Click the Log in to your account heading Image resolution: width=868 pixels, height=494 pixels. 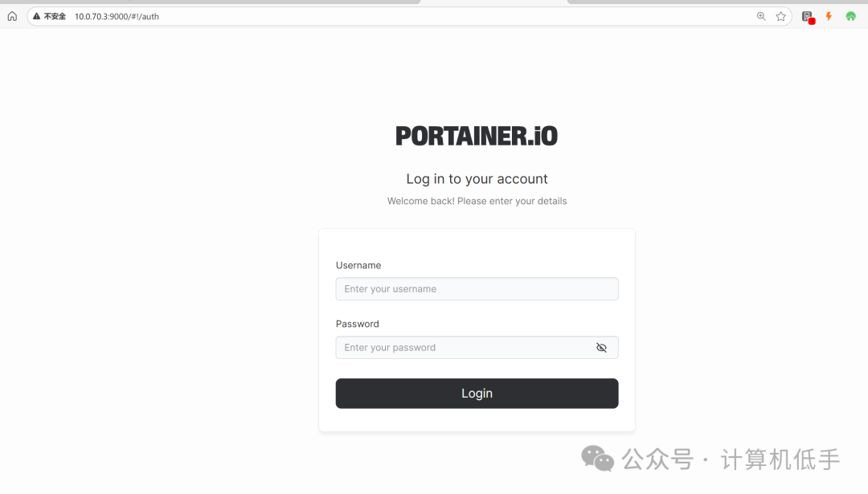coord(477,179)
